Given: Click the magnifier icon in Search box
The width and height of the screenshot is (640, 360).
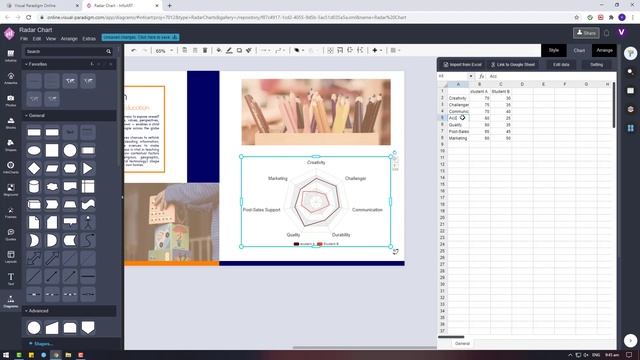Looking at the screenshot, I should (x=109, y=51).
